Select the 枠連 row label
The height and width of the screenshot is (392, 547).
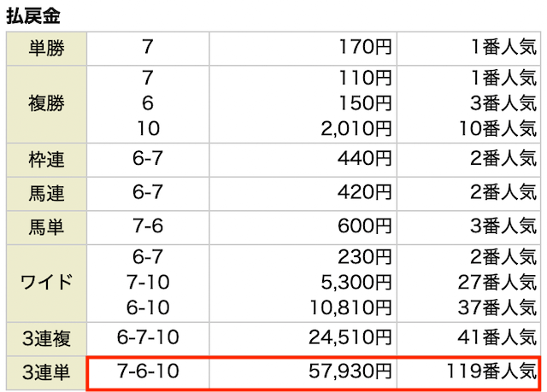[46, 160]
